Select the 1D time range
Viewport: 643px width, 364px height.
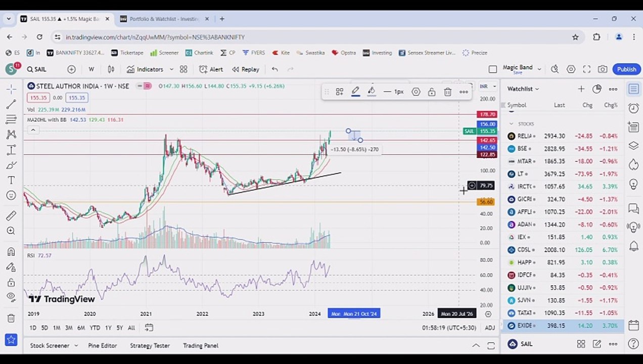click(x=32, y=328)
